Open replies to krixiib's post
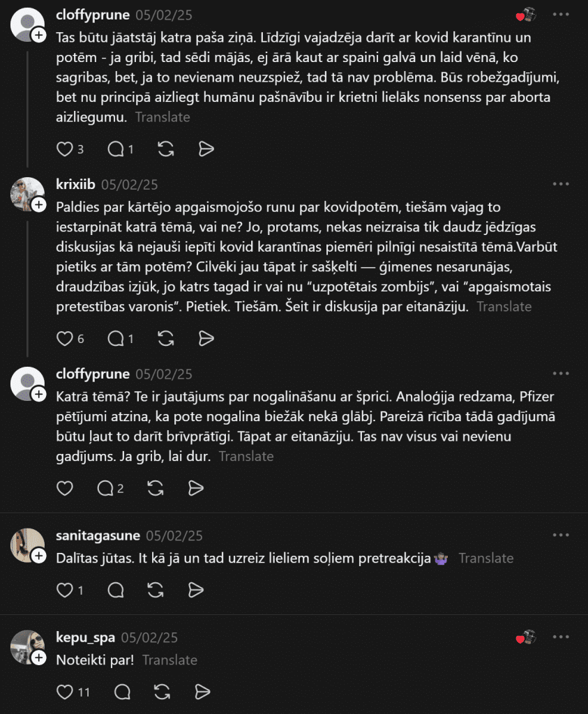588x714 pixels. [116, 339]
